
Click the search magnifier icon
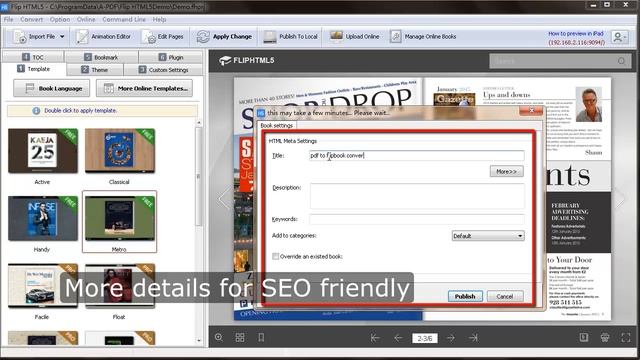622,61
